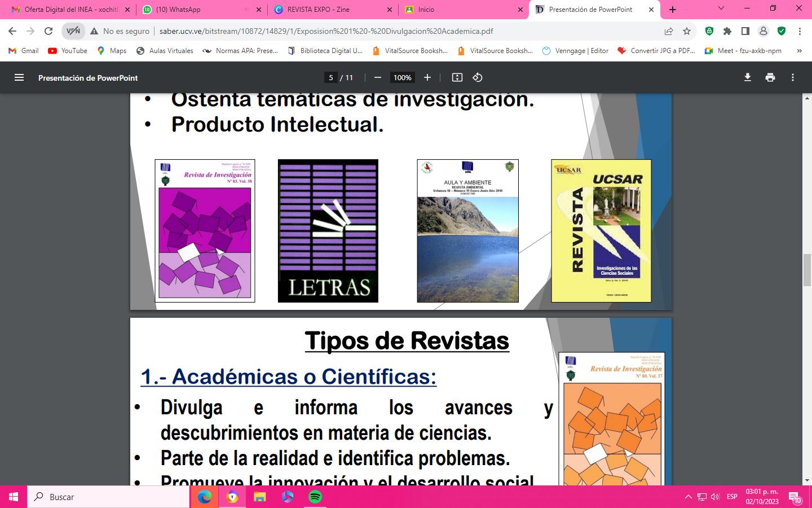Print the PDF document

coord(770,77)
